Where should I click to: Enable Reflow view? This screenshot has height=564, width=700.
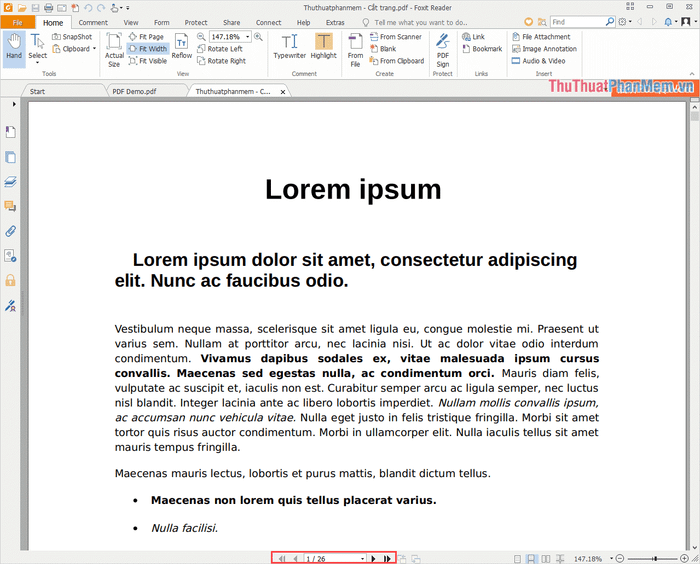pyautogui.click(x=182, y=46)
